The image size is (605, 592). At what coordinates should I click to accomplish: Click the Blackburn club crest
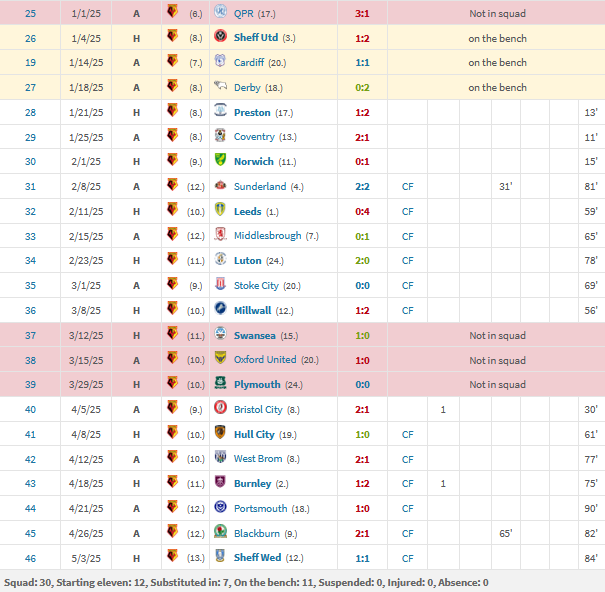pyautogui.click(x=220, y=532)
